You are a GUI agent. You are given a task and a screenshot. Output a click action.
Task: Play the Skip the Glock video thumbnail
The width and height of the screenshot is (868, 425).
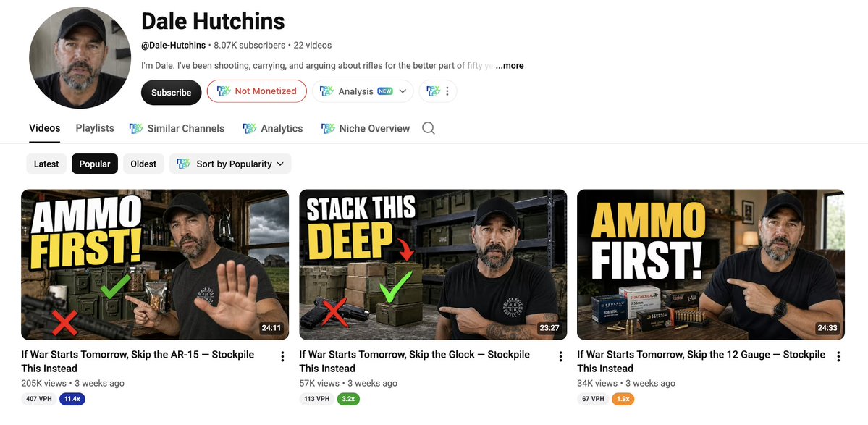433,264
